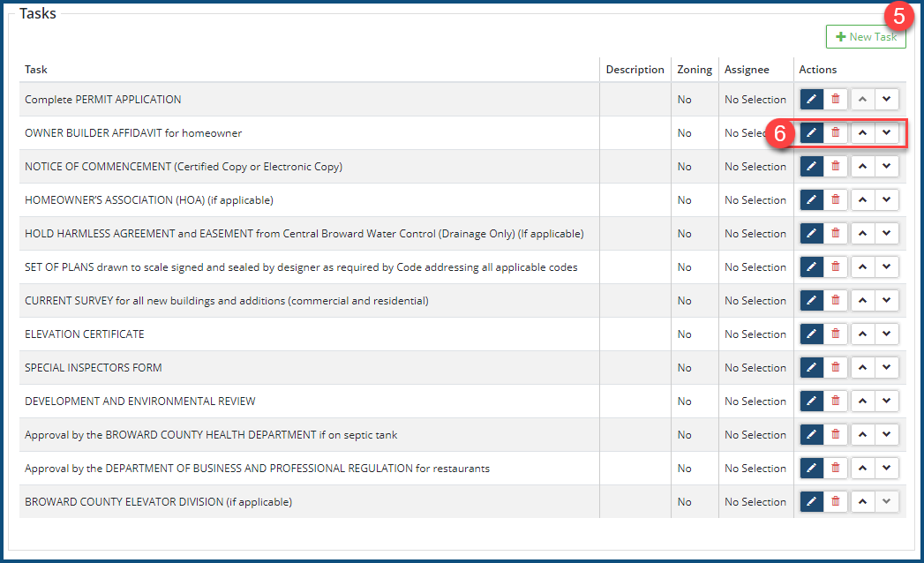Move DEVELOPMENT AND ENVIRONMENTAL REVIEW task down
Image resolution: width=924 pixels, height=563 pixels.
[886, 402]
